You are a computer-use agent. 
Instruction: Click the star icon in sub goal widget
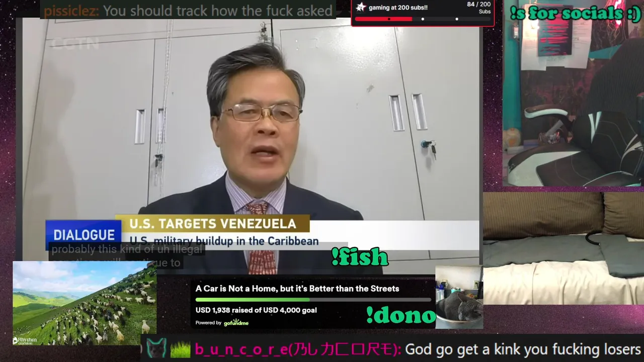[361, 7]
